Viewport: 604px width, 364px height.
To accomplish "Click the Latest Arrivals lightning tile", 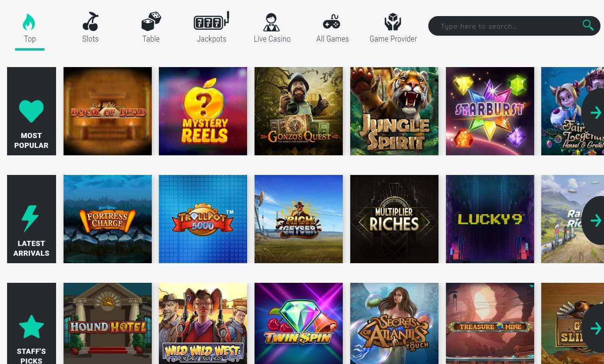I will pyautogui.click(x=31, y=219).
